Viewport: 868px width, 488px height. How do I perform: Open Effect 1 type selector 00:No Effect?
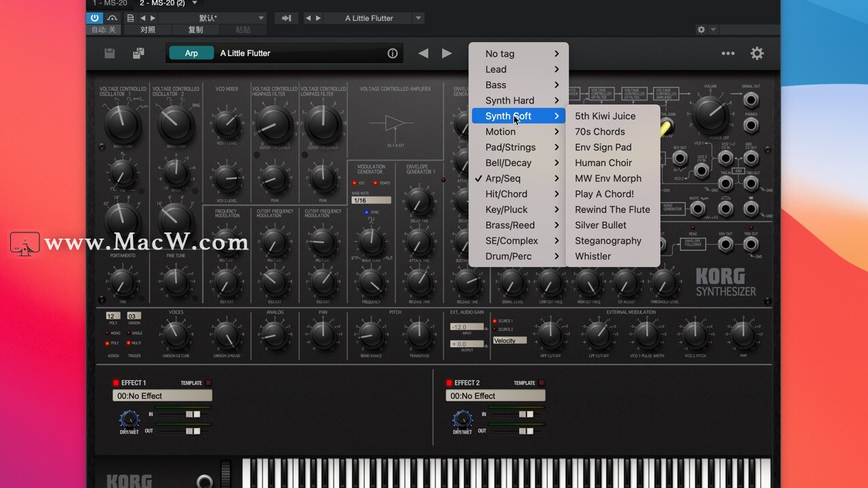tap(162, 396)
